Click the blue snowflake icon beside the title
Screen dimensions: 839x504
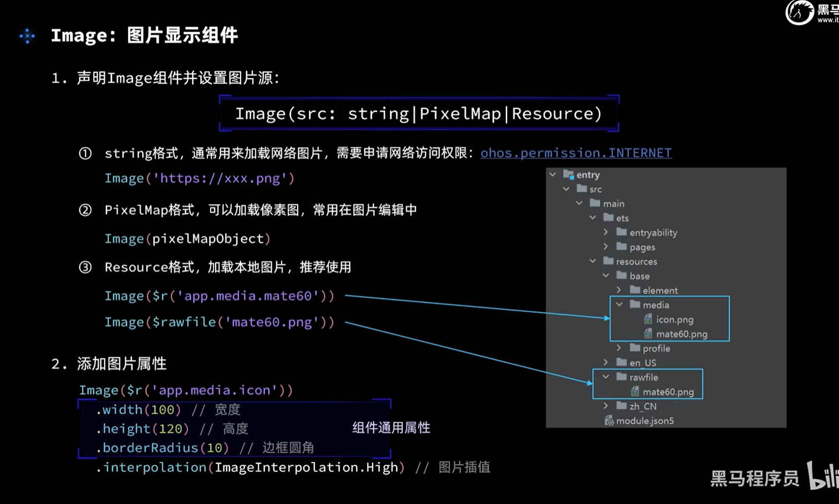click(27, 36)
